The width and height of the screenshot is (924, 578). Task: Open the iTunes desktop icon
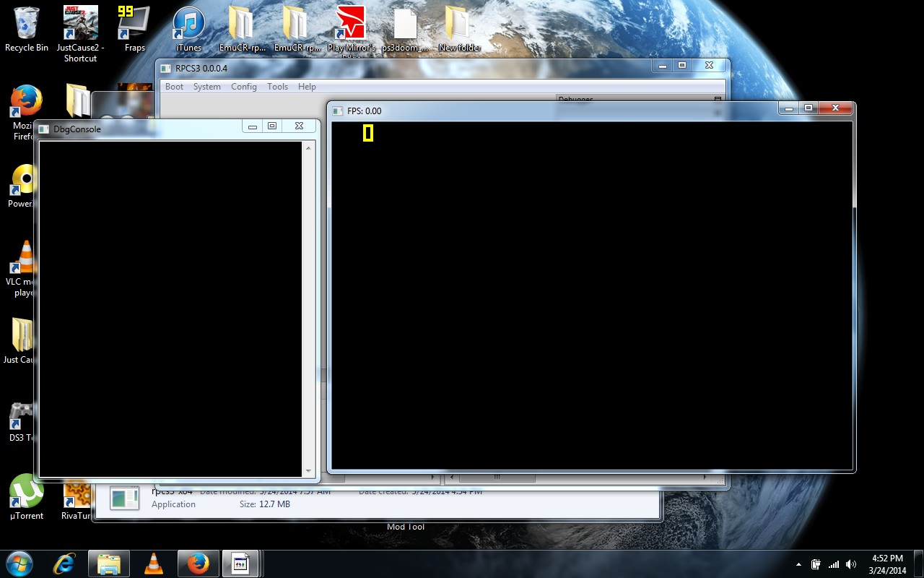(x=188, y=24)
